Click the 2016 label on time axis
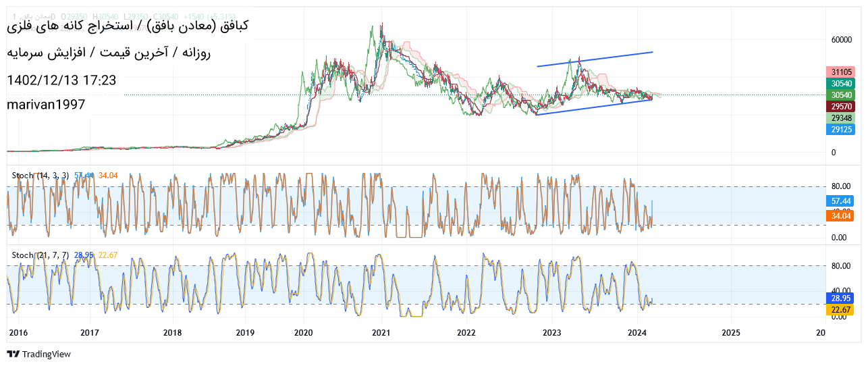 tap(18, 332)
